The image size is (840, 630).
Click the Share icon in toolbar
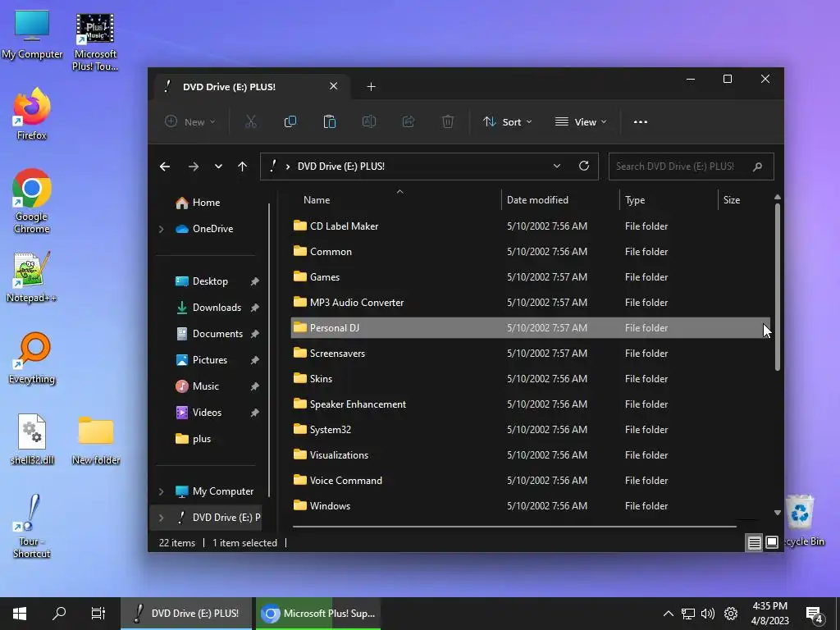(x=409, y=121)
